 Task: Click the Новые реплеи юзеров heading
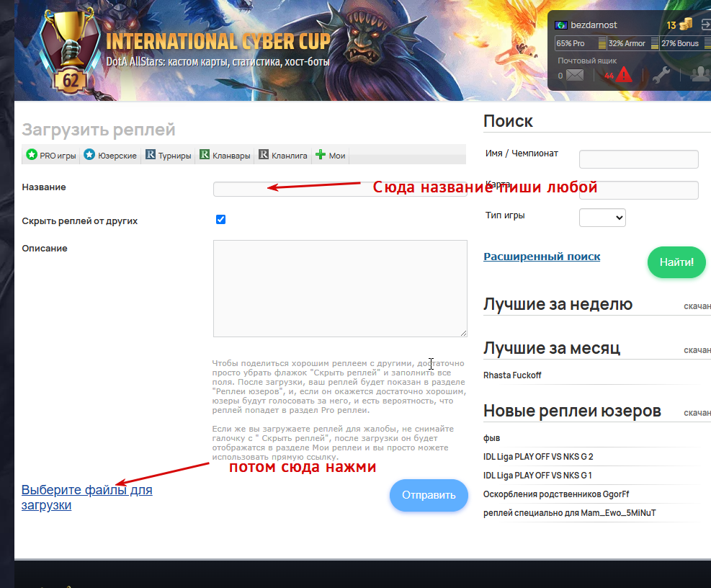[x=572, y=411]
